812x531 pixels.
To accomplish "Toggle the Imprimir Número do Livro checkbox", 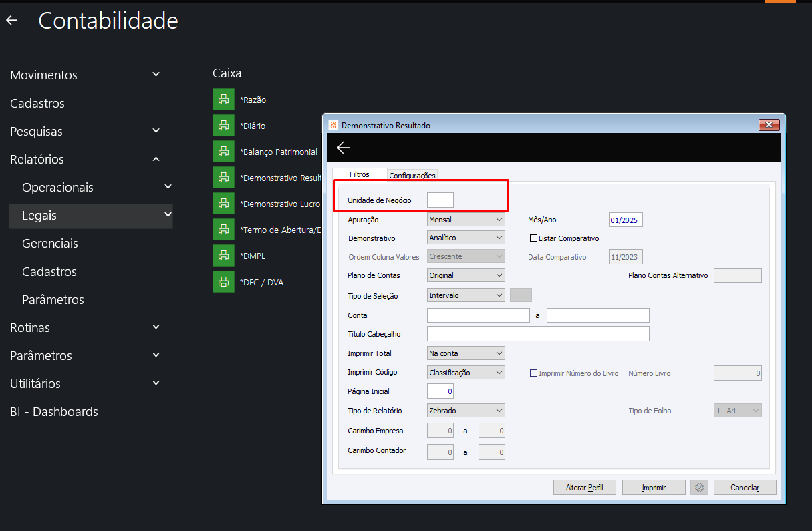I will coord(533,373).
